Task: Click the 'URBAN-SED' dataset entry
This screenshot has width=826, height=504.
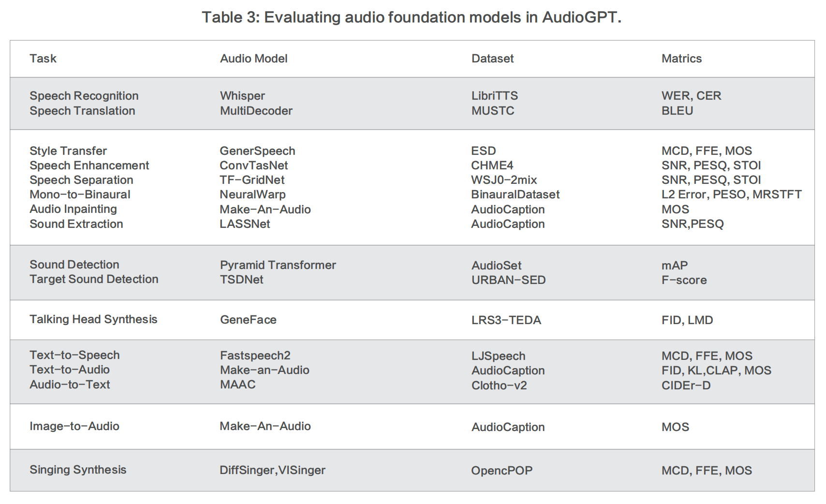Action: click(x=508, y=280)
